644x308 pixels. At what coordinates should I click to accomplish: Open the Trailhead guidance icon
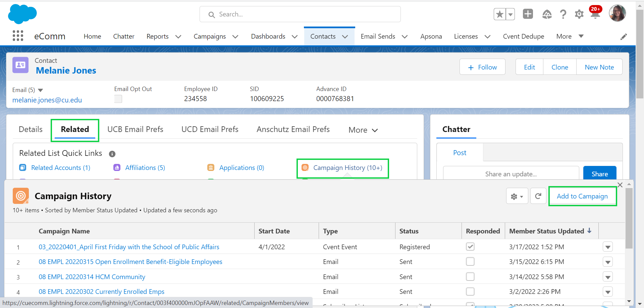click(x=547, y=14)
